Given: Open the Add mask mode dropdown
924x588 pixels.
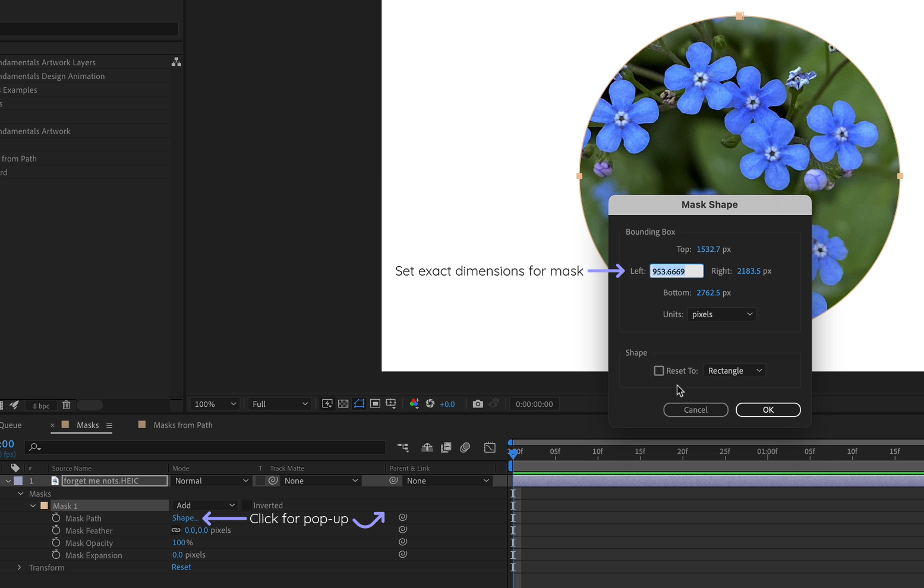Looking at the screenshot, I should coord(204,505).
